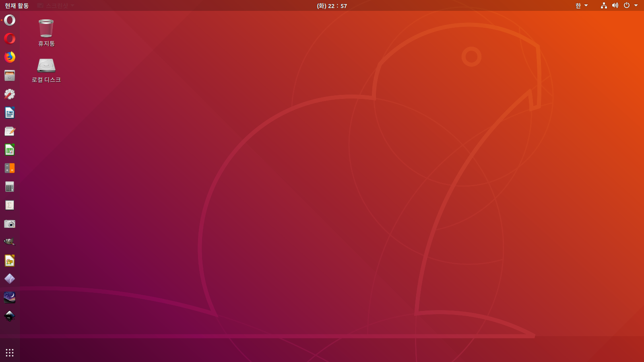The width and height of the screenshot is (644, 362).
Task: Open LibreOffice Draw from the dock
Action: [10, 261]
